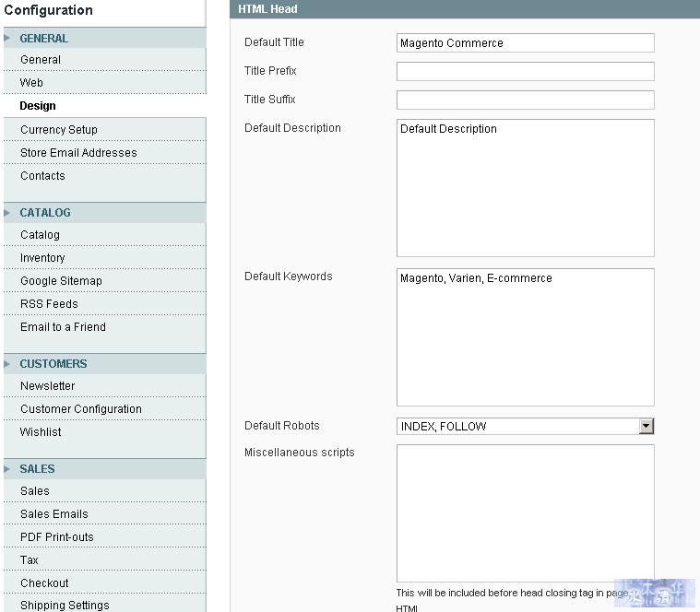Open Customer Configuration settings
Image resolution: width=700 pixels, height=612 pixels.
click(x=104, y=409)
